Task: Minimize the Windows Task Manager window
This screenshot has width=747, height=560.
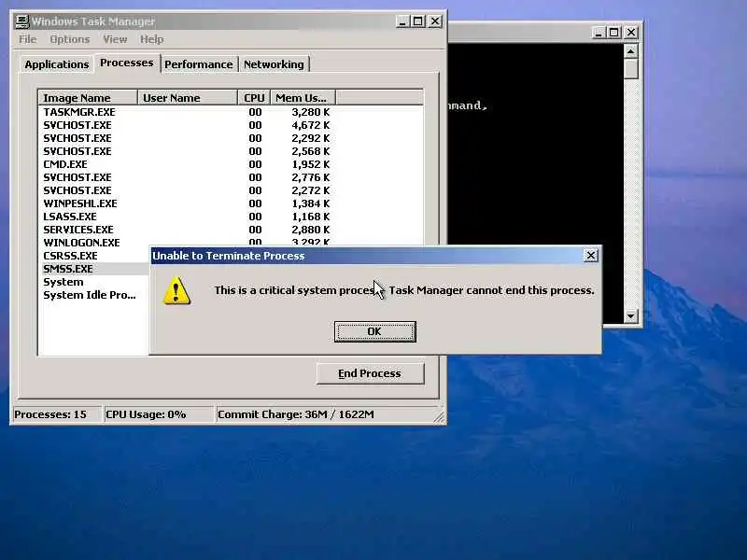Action: 402,21
